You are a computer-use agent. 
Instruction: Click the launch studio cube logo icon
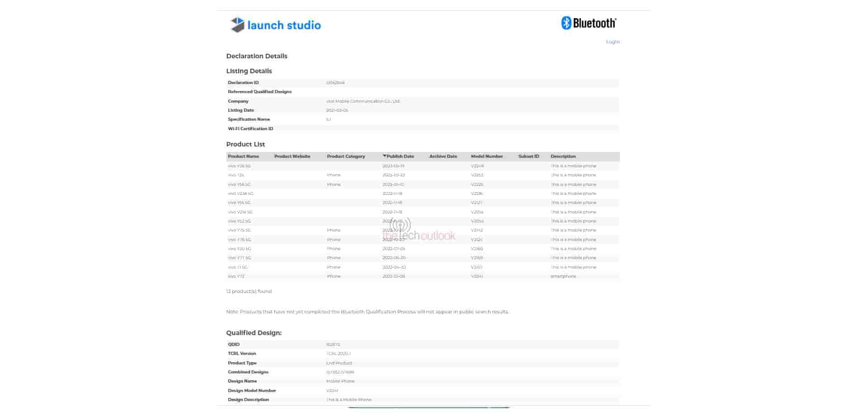tap(237, 25)
